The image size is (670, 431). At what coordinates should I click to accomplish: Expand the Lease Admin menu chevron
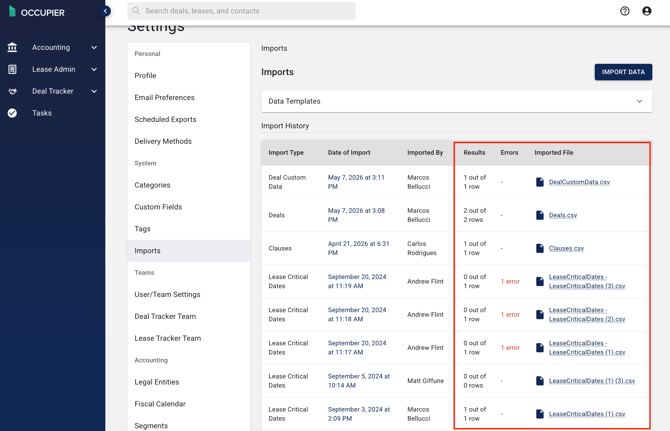tap(94, 69)
